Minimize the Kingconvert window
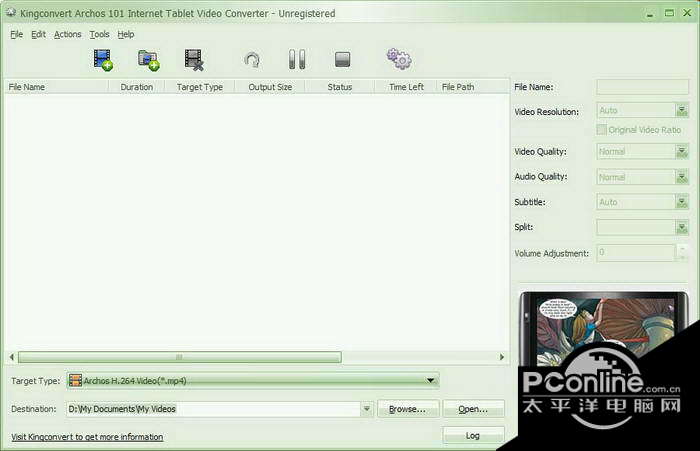This screenshot has height=451, width=700. point(650,13)
